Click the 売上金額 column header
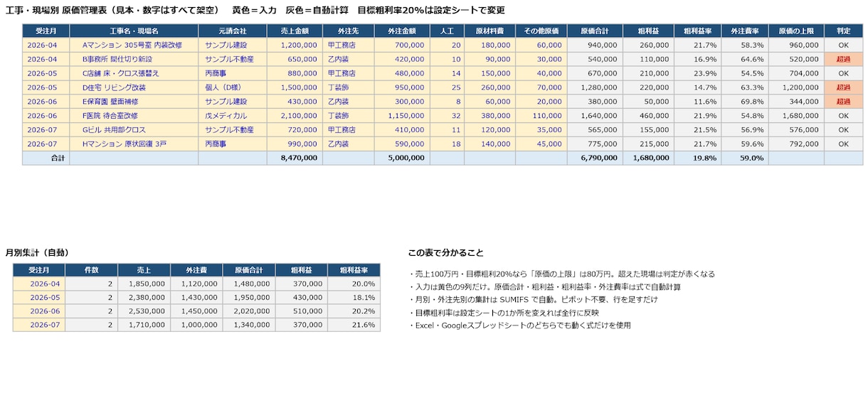The width and height of the screenshot is (868, 403). point(295,31)
